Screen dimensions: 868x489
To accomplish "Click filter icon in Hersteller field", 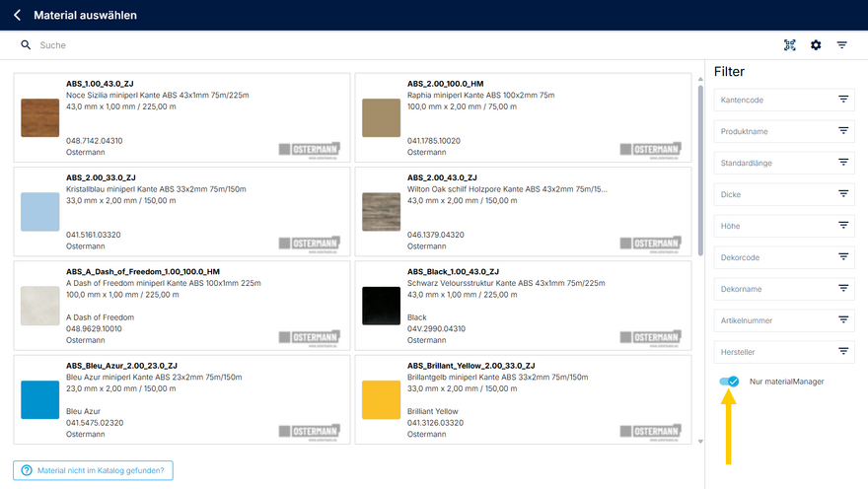I will tap(843, 352).
